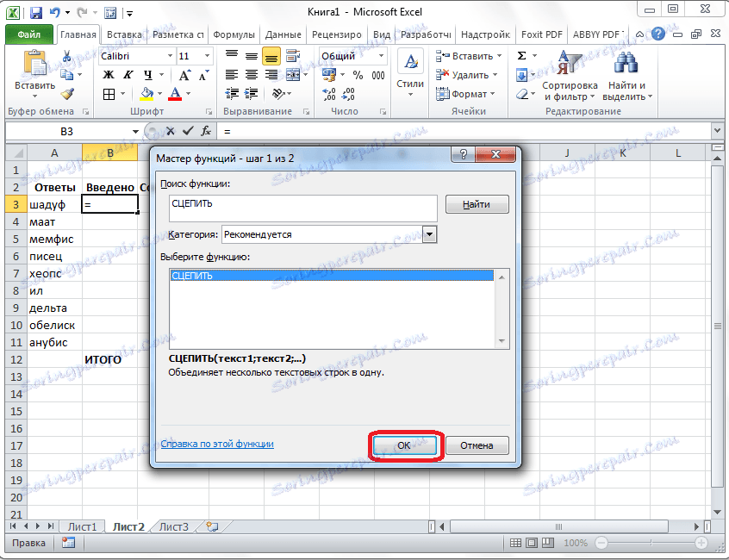Apply Percent style format

[358, 75]
